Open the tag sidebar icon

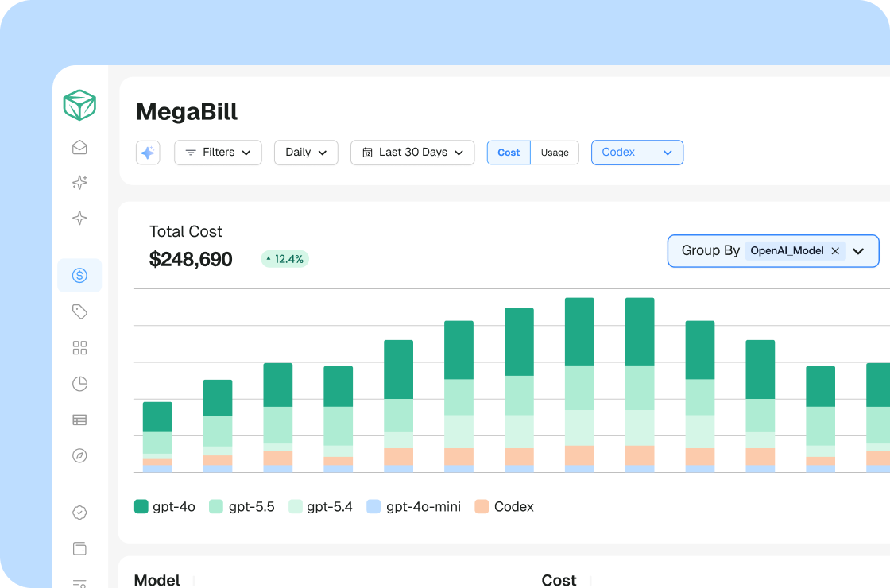coord(79,311)
